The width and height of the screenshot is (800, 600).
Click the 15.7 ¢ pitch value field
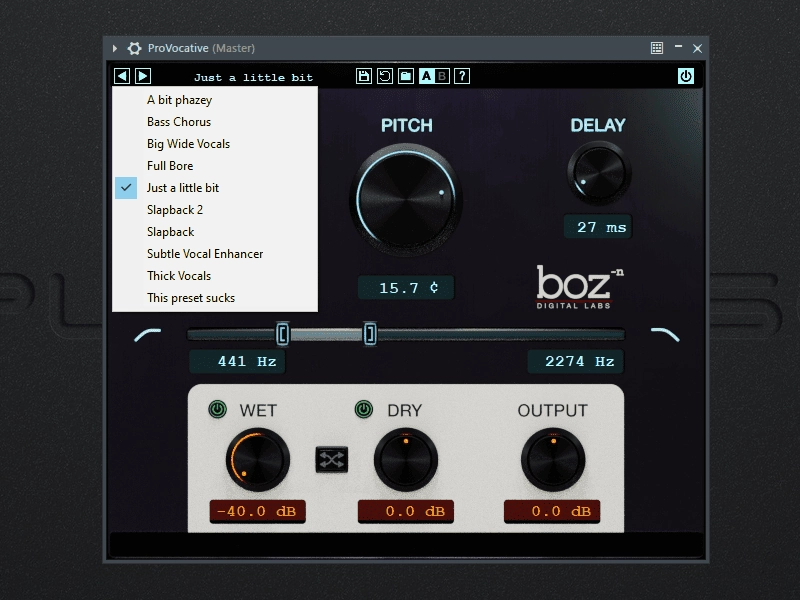pyautogui.click(x=406, y=288)
